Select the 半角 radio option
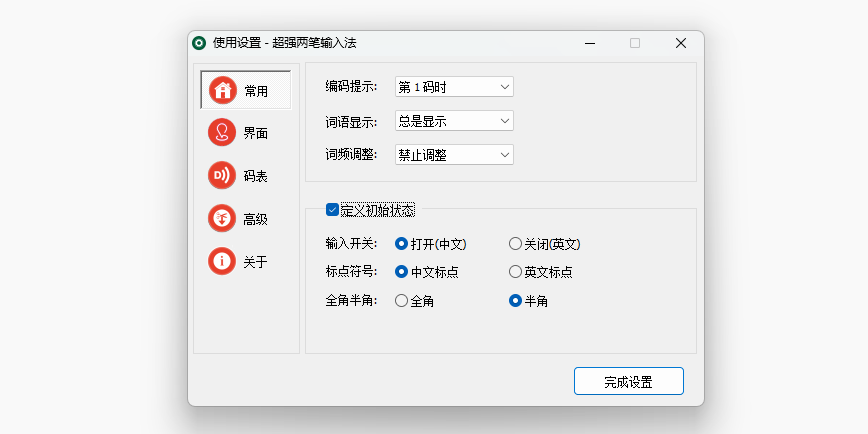Screen dimensions: 868x434 point(516,300)
